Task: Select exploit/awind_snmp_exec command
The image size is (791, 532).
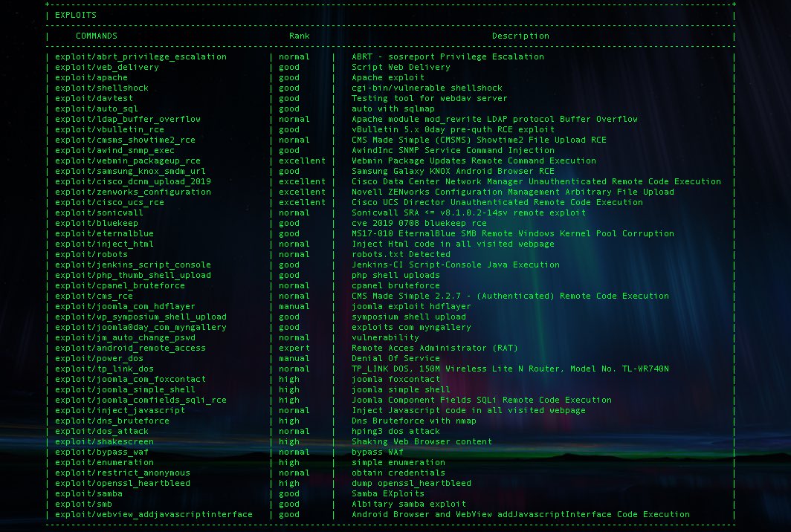Action: 114,150
